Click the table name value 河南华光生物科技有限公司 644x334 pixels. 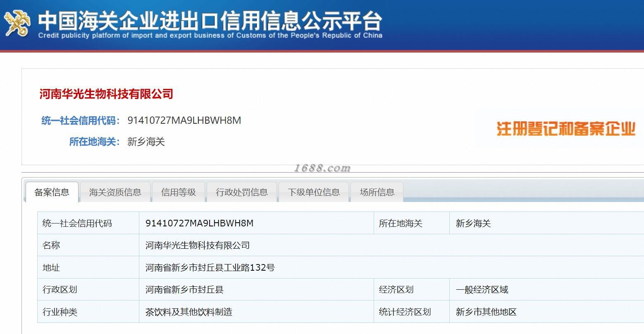[198, 245]
